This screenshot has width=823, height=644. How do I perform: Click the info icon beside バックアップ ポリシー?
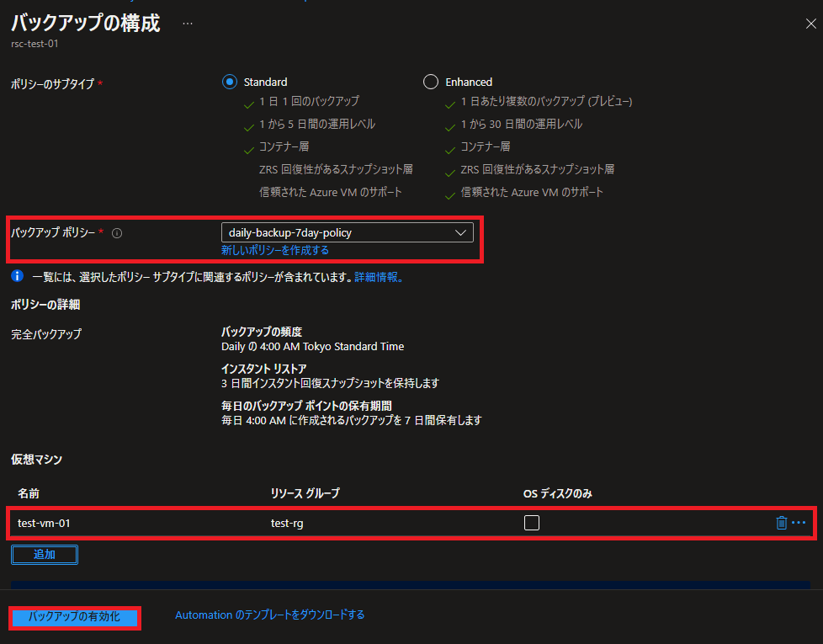tap(117, 233)
